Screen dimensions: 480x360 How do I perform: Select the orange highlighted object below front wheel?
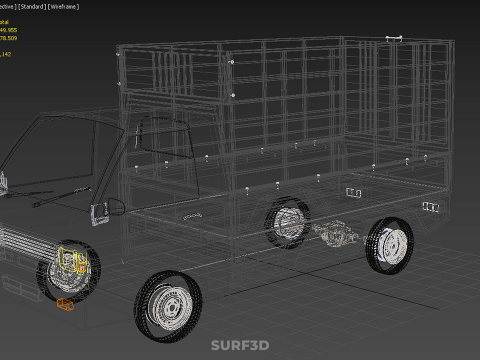click(65, 304)
